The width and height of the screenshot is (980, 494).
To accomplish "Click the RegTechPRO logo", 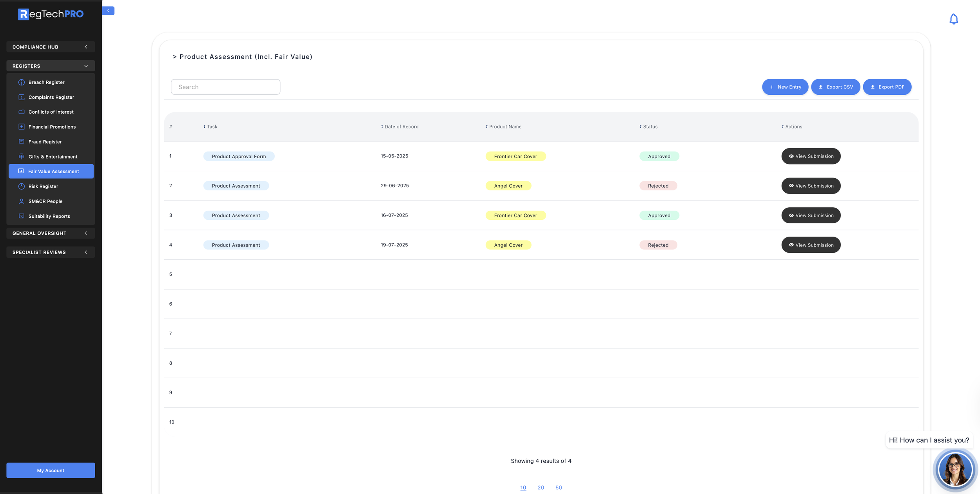I will [x=51, y=14].
